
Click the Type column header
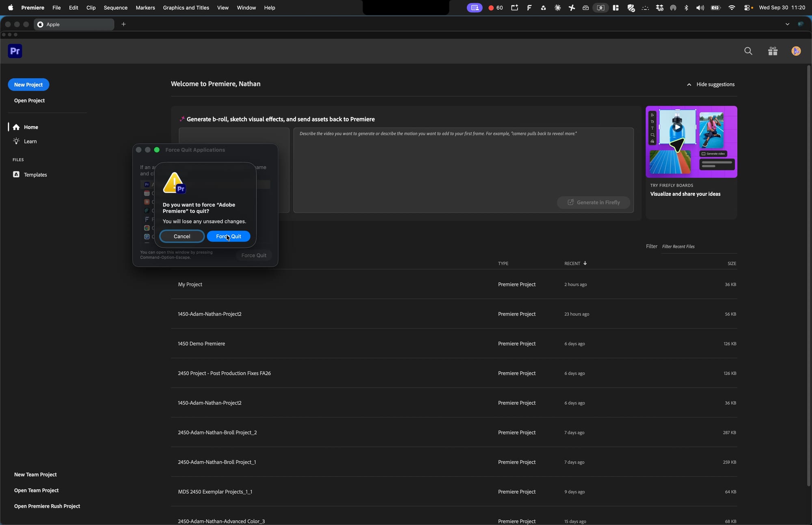point(503,264)
